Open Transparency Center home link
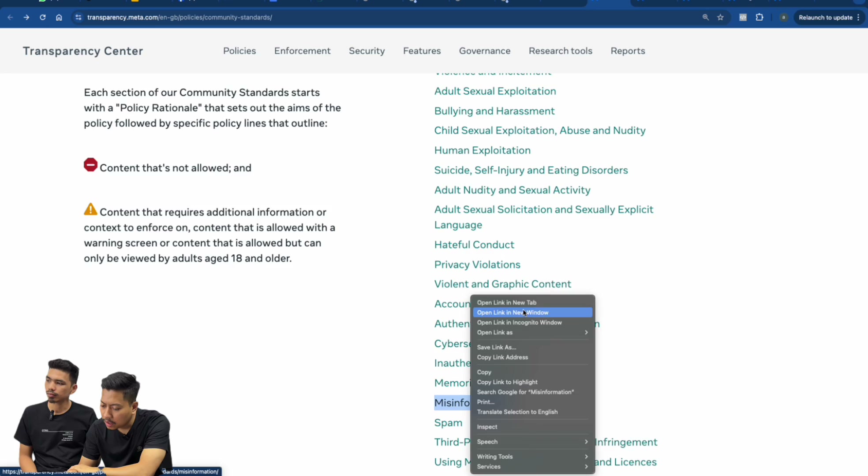Screen dimensions: 868x476 coord(83,51)
